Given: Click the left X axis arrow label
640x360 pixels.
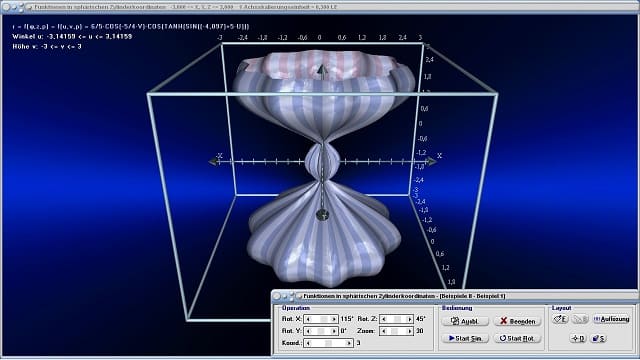Looking at the screenshot, I should 220,156.
